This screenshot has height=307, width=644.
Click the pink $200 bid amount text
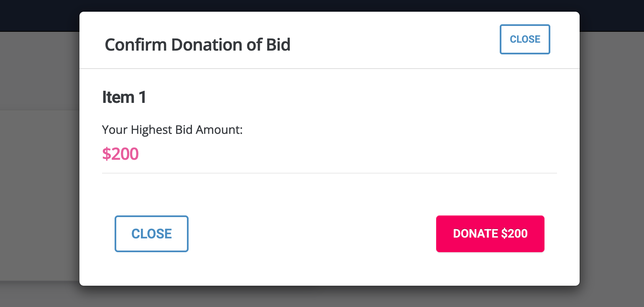[120, 154]
